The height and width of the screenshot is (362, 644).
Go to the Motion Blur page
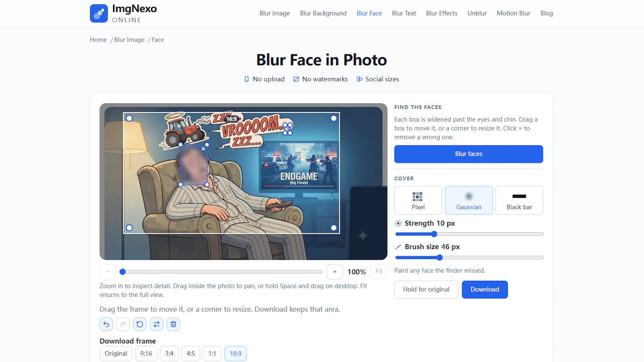[514, 13]
